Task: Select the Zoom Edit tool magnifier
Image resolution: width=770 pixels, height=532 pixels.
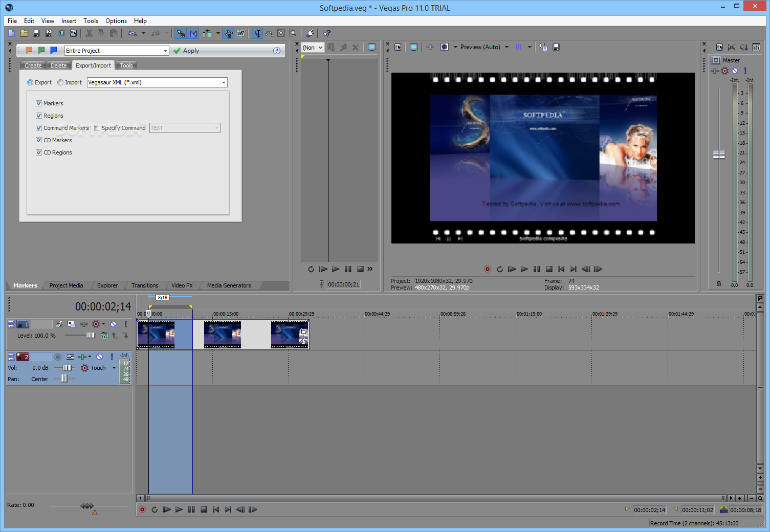Action: (x=294, y=33)
